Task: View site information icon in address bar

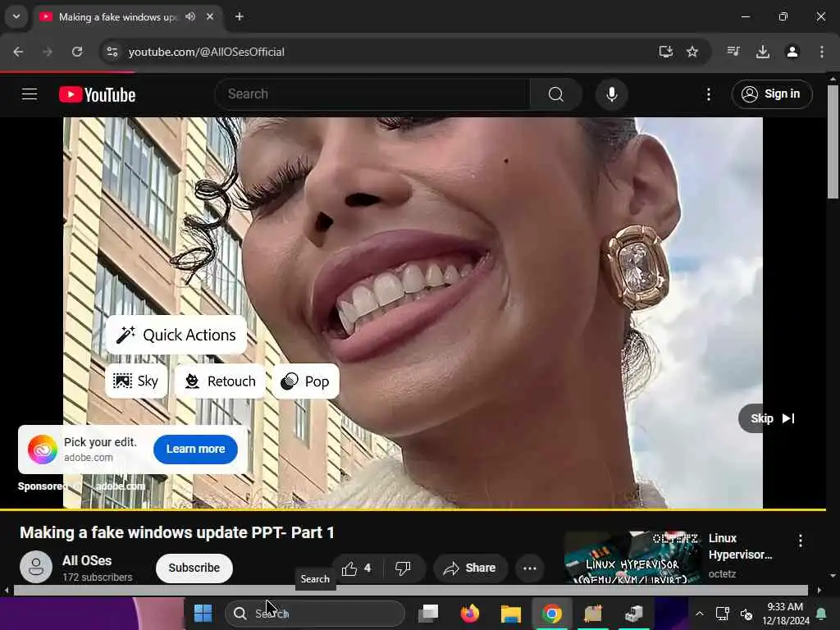Action: tap(112, 52)
